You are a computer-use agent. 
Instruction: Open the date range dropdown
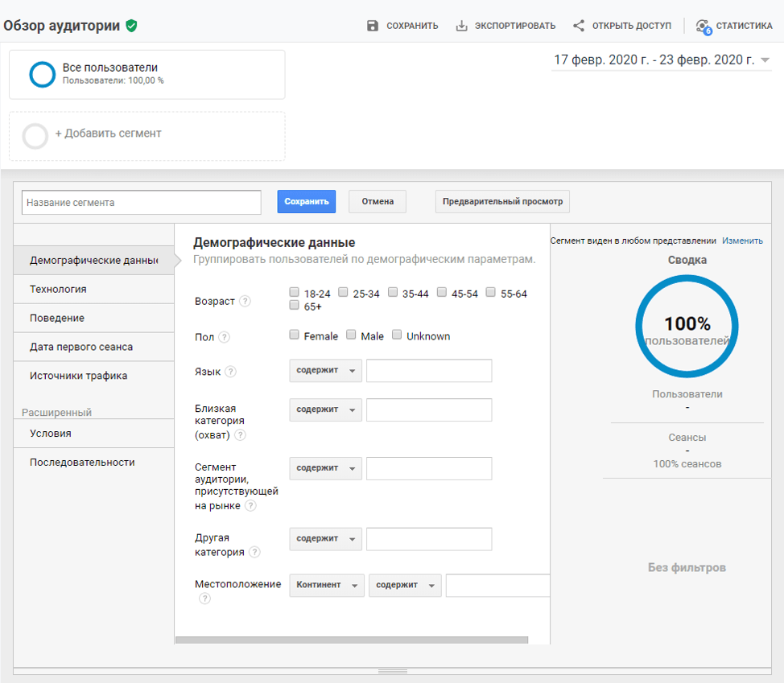pyautogui.click(x=662, y=60)
